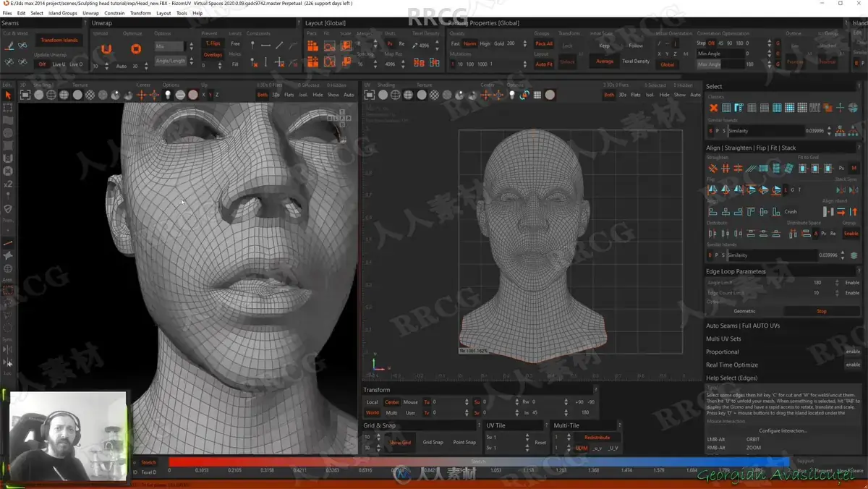Viewport: 868px width, 489px height.
Task: Click the Transform Islands button
Action: (x=59, y=41)
